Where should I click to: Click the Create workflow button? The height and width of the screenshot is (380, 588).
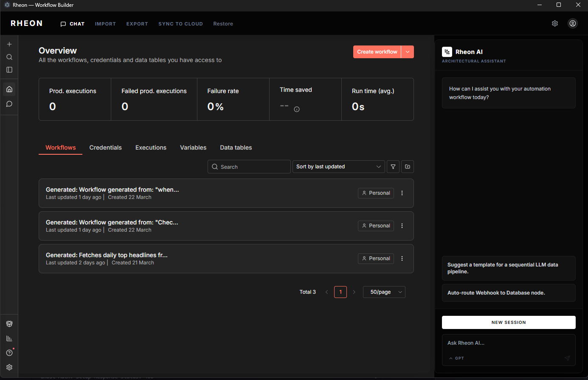click(377, 52)
